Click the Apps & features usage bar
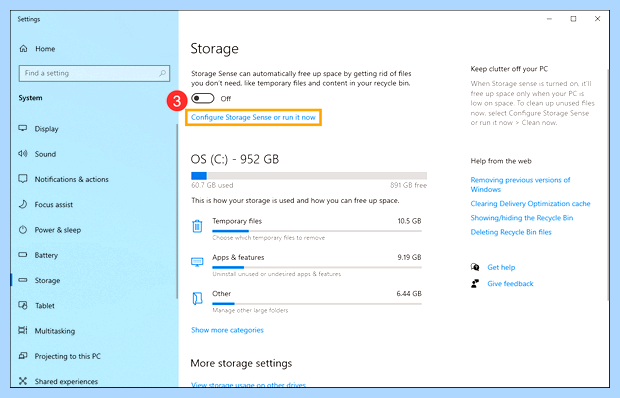Screen dimensions: 620x398 click(x=317, y=268)
